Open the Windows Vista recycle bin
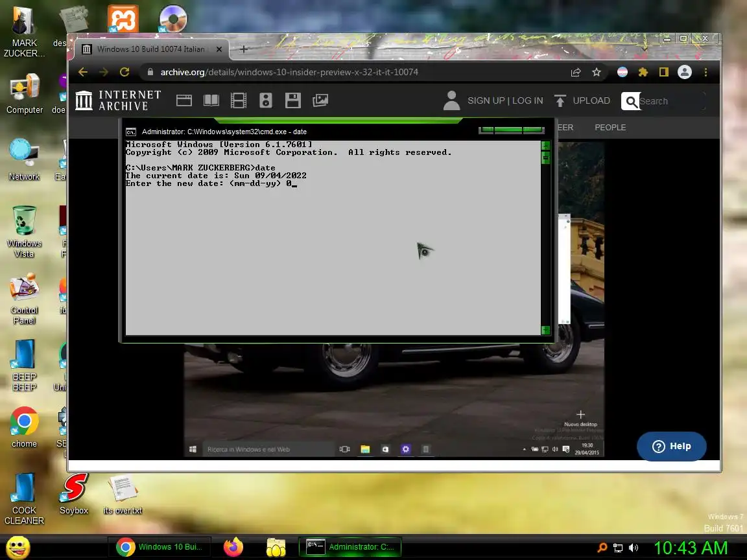The height and width of the screenshot is (560, 747). [24, 232]
